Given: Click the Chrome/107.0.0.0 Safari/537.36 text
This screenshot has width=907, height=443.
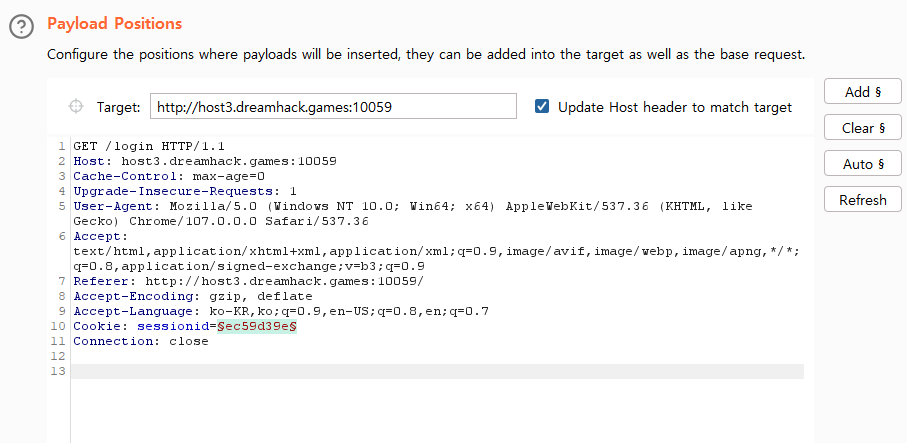Looking at the screenshot, I should pos(249,222).
